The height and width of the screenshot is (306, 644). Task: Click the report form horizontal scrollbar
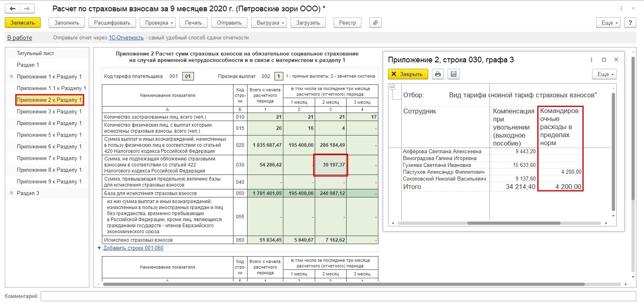(x=343, y=284)
